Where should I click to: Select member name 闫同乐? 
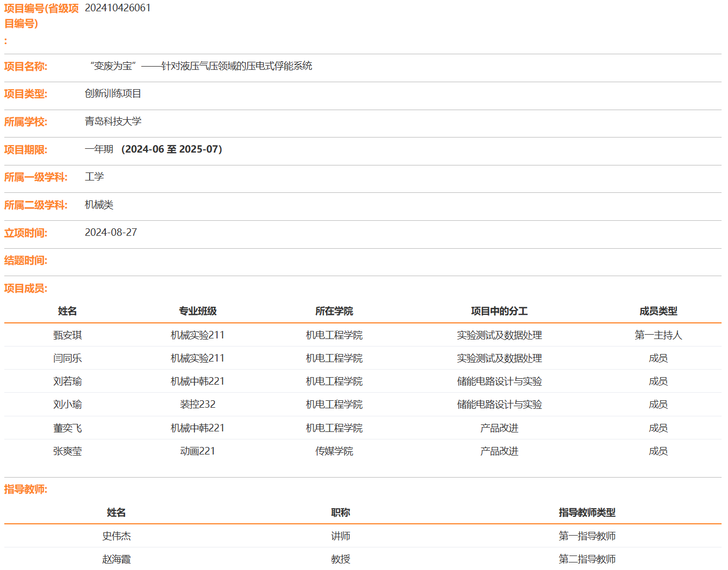tap(68, 358)
